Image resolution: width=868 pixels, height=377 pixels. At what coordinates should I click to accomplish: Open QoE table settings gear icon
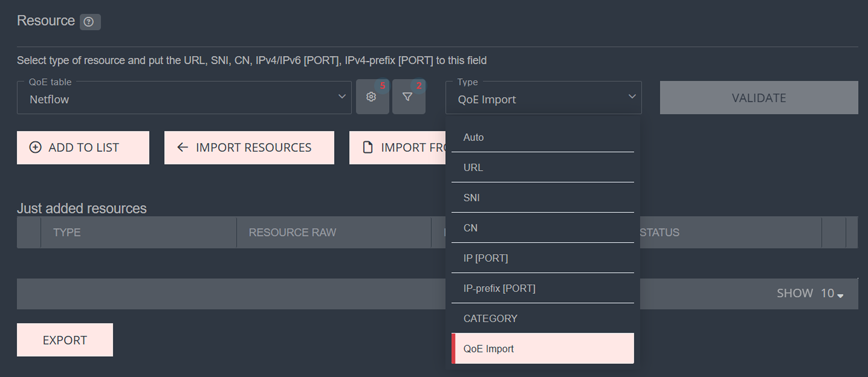[371, 97]
